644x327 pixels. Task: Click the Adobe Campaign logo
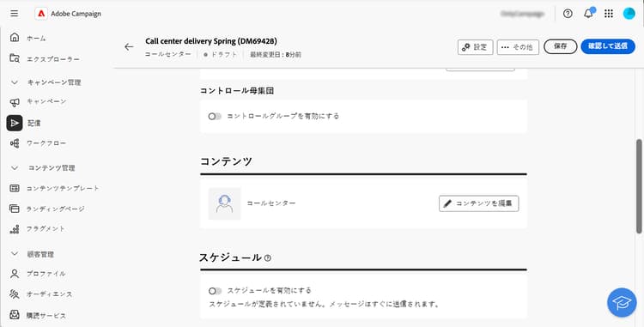point(41,14)
